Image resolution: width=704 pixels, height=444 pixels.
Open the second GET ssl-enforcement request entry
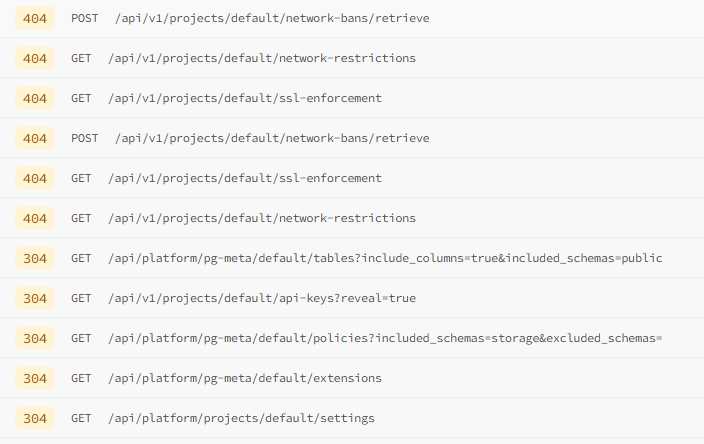pos(244,178)
